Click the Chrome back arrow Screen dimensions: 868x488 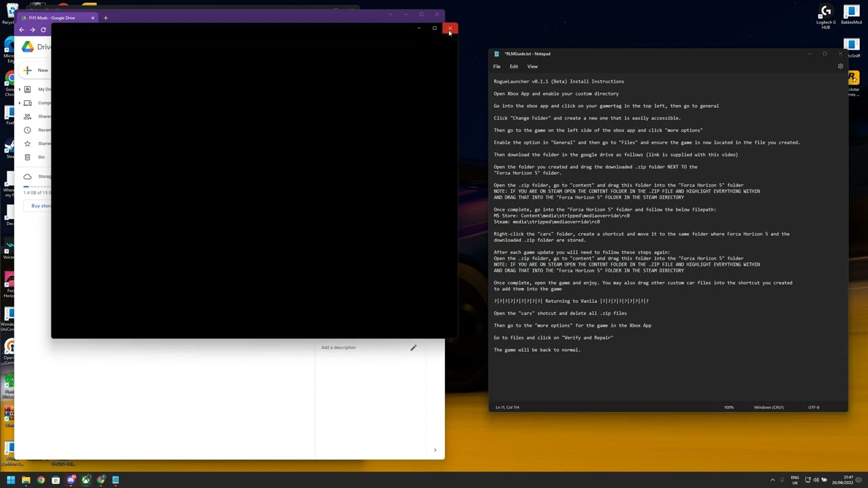[x=22, y=30]
